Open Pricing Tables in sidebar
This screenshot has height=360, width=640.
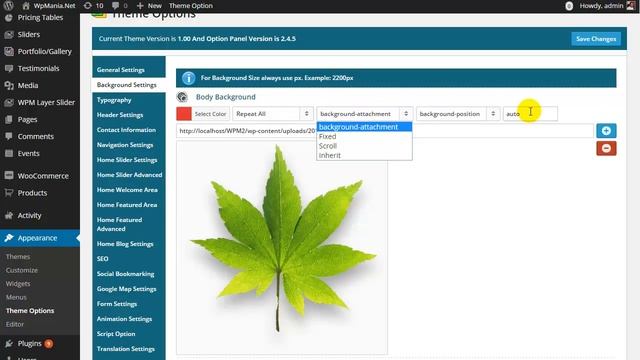click(40, 18)
